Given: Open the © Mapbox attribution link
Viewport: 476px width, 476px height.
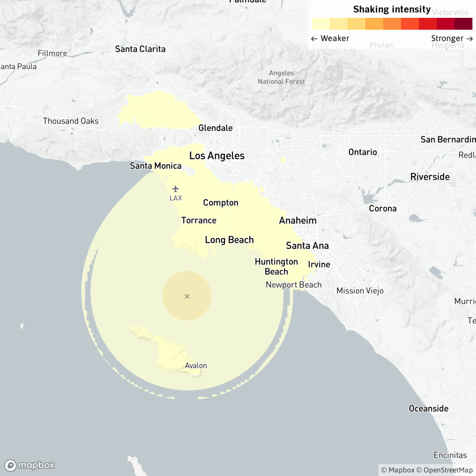Looking at the screenshot, I should (x=397, y=470).
